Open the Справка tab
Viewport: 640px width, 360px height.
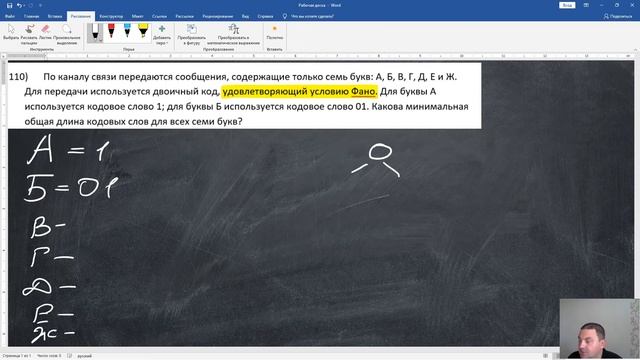(265, 16)
